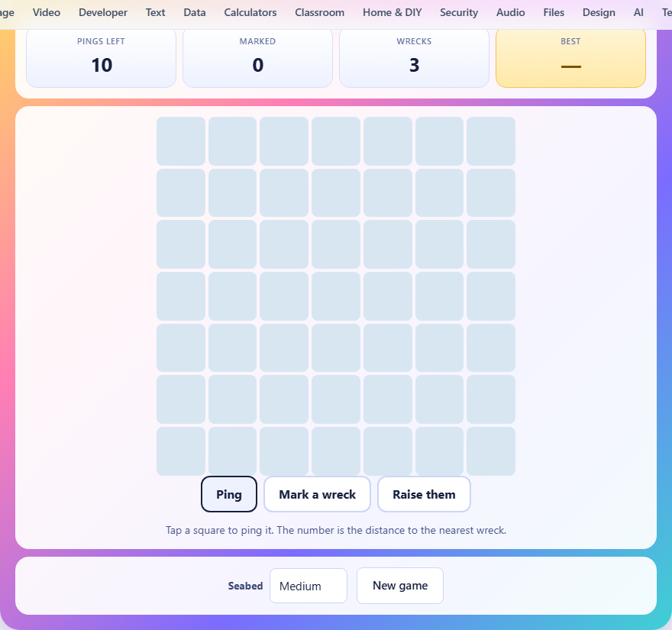Open the Developer menu

tap(103, 12)
